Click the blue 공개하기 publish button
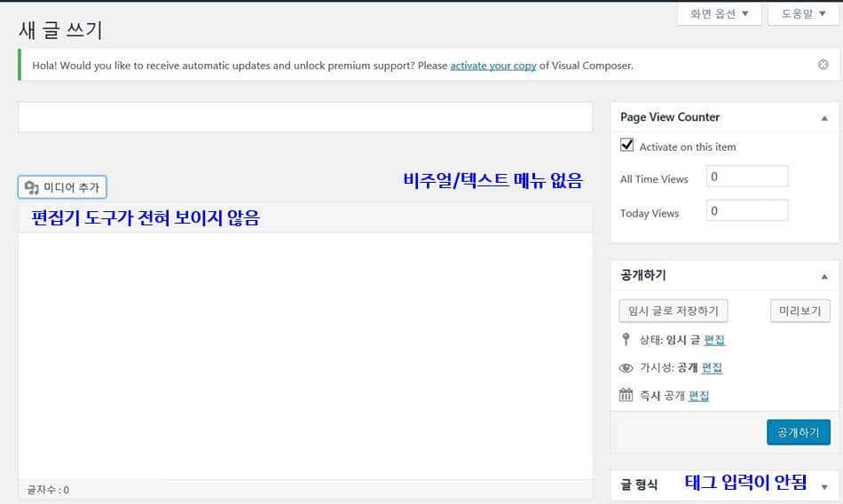This screenshot has width=843, height=504. pyautogui.click(x=799, y=432)
